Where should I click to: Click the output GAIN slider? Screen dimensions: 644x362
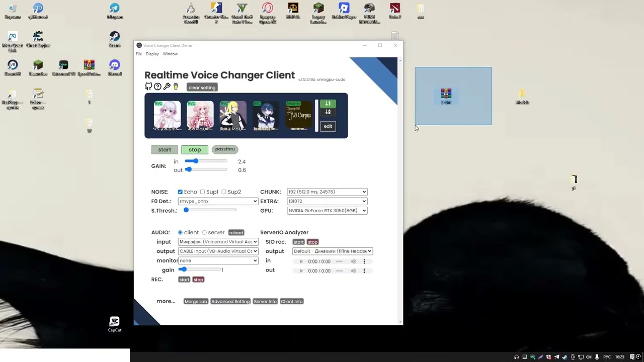(x=206, y=169)
